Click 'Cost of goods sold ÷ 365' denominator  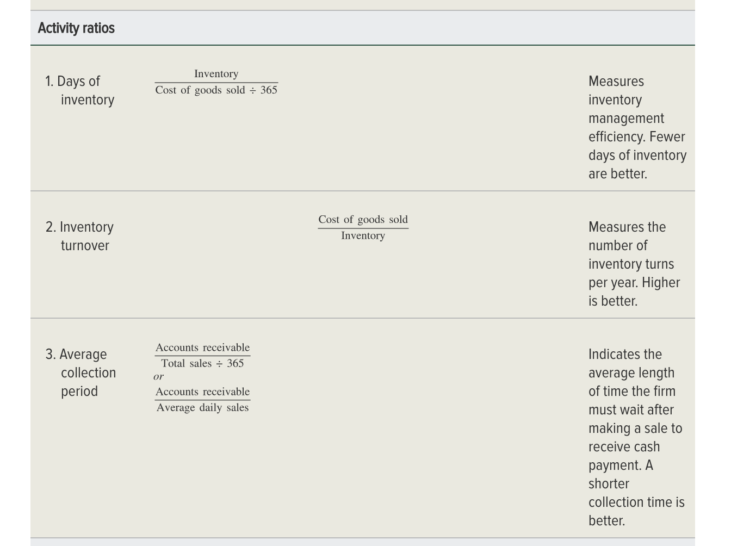click(216, 90)
